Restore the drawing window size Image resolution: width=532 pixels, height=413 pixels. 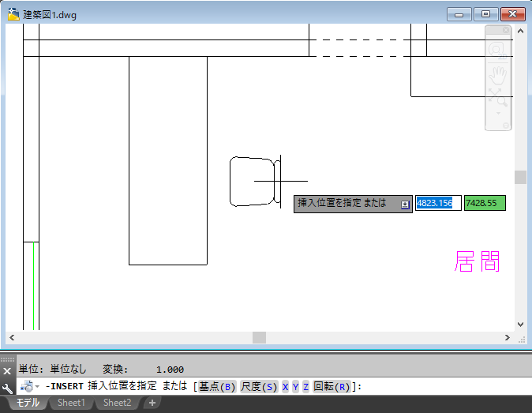click(486, 14)
